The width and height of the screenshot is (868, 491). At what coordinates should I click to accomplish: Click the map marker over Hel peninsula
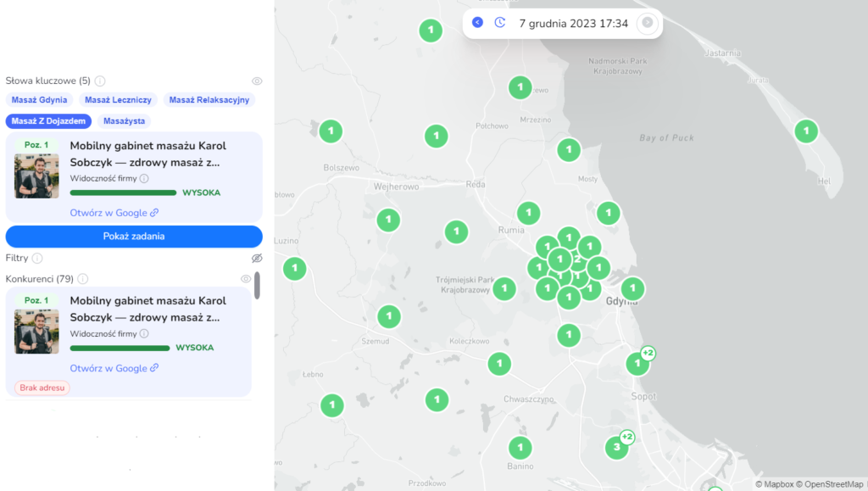pos(805,131)
